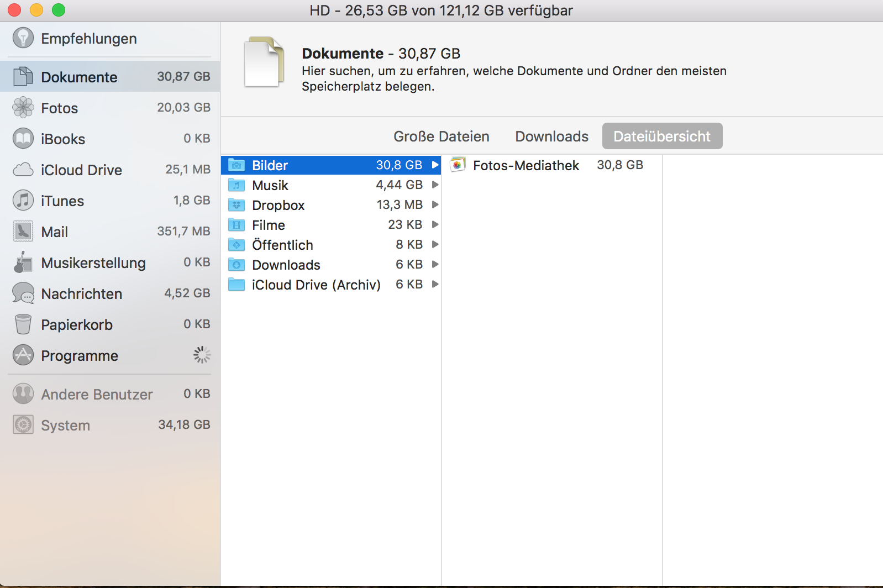
Task: Click the Downloads folder icon in file list
Action: point(236,264)
